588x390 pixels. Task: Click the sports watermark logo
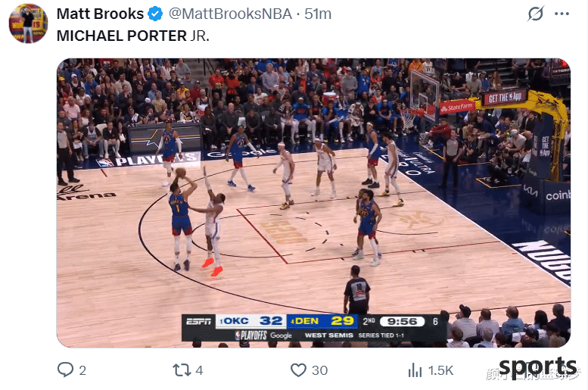pyautogui.click(x=538, y=367)
